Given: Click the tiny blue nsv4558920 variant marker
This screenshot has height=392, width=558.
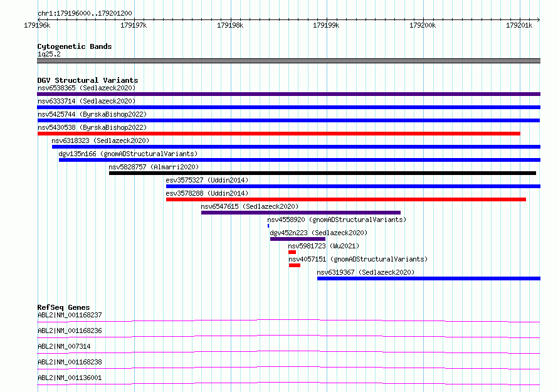Looking at the screenshot, I should (268, 226).
